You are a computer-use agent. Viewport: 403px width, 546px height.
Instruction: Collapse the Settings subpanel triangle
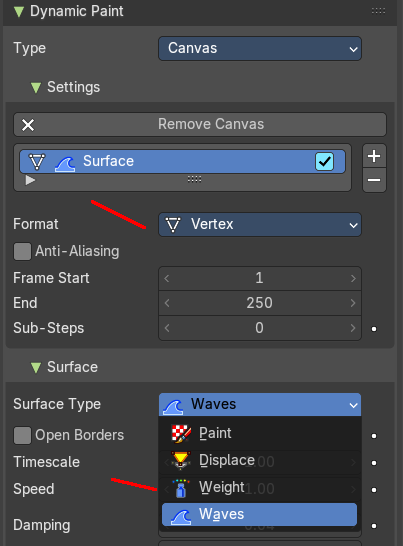pos(36,87)
